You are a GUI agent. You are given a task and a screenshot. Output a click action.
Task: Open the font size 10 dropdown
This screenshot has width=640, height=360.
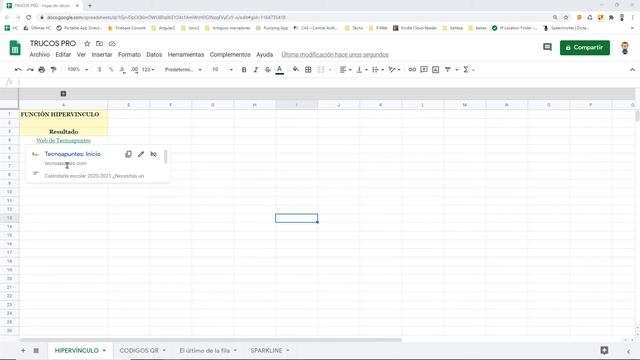click(x=222, y=70)
